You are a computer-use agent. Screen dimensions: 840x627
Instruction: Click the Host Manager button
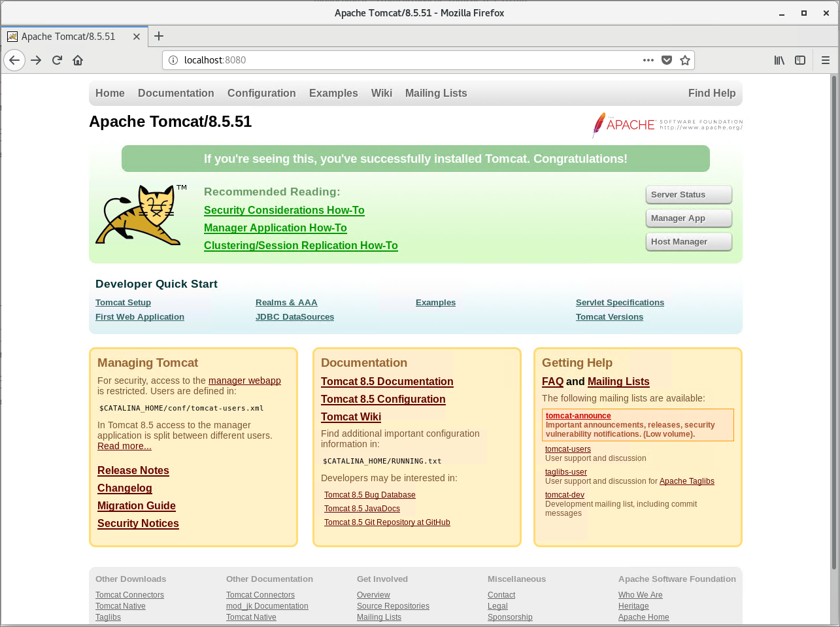(689, 242)
